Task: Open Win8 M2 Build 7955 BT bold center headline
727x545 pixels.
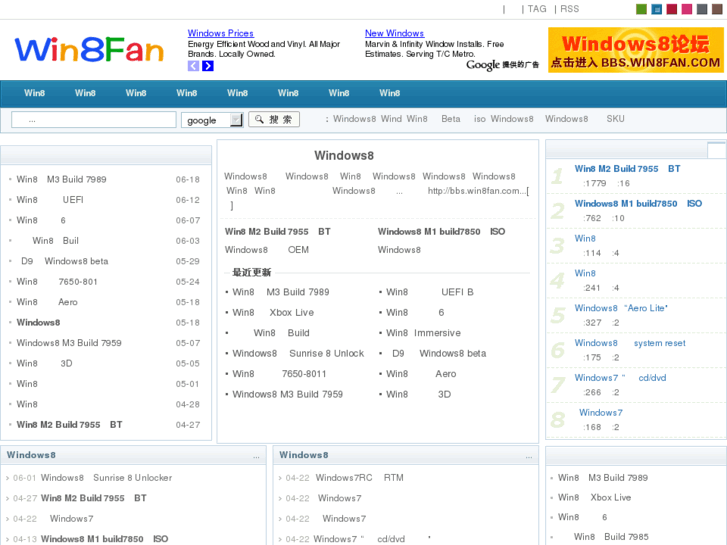Action: tap(278, 231)
